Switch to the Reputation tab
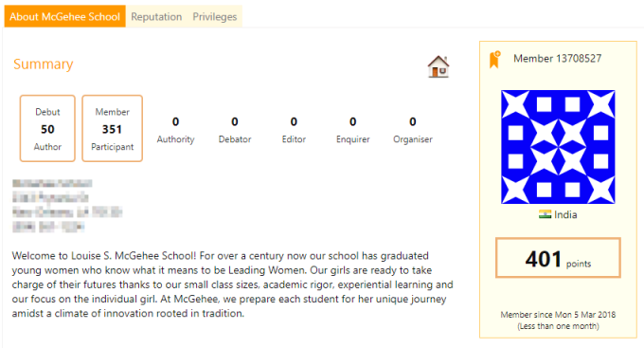 point(156,16)
